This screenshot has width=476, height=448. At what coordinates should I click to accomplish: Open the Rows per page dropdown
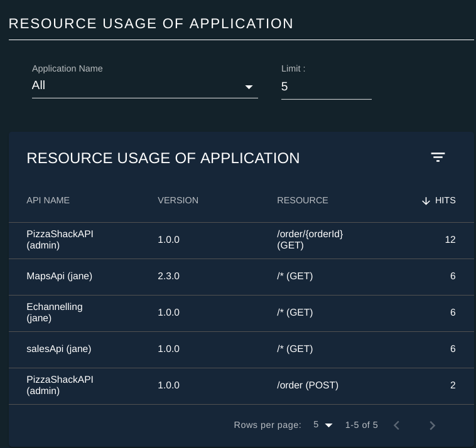(x=323, y=425)
